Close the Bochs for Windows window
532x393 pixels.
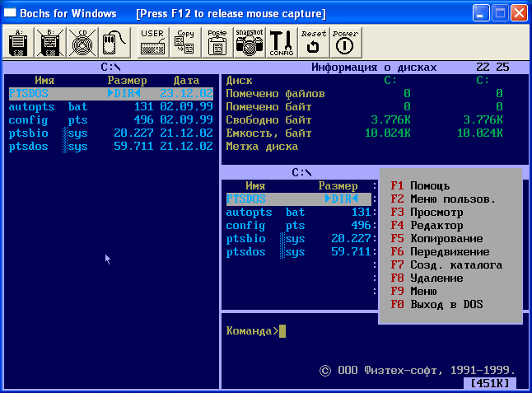519,13
